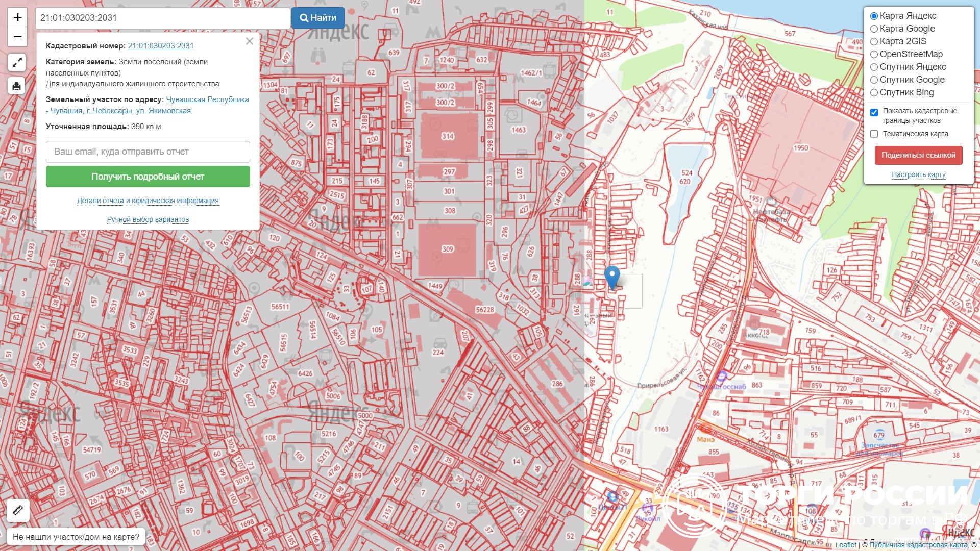This screenshot has height=551, width=980.
Task: Click parcel labeled 56511 on map
Action: [280, 307]
